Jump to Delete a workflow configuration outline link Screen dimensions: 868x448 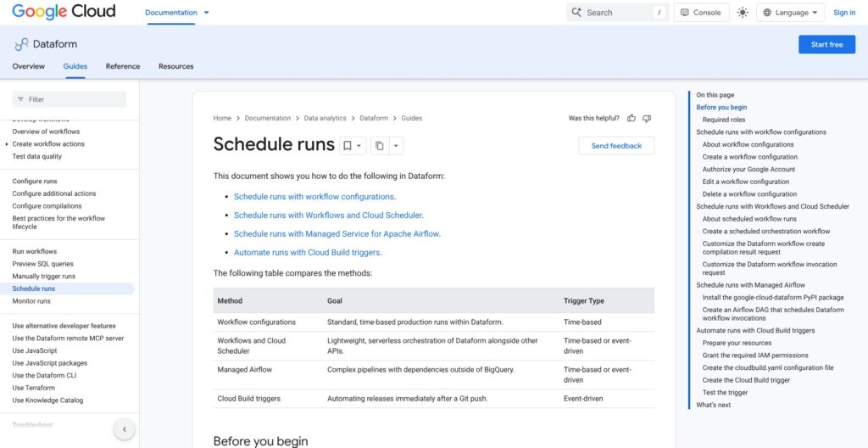(x=749, y=194)
